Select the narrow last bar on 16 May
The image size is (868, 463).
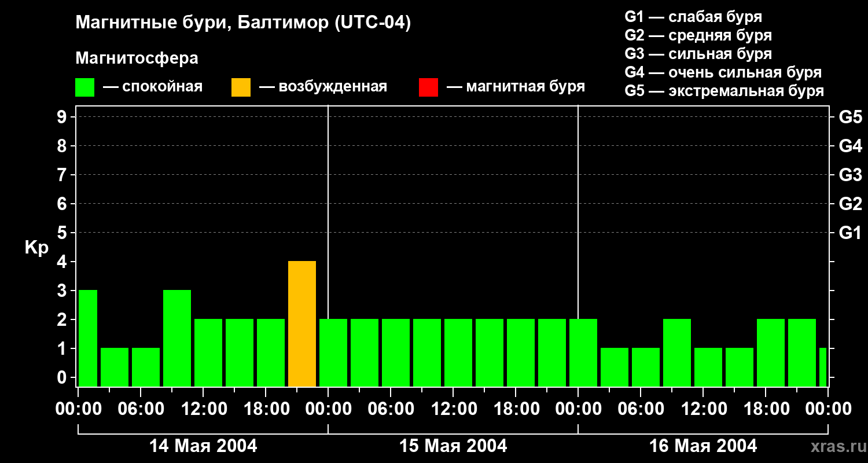[x=822, y=367]
